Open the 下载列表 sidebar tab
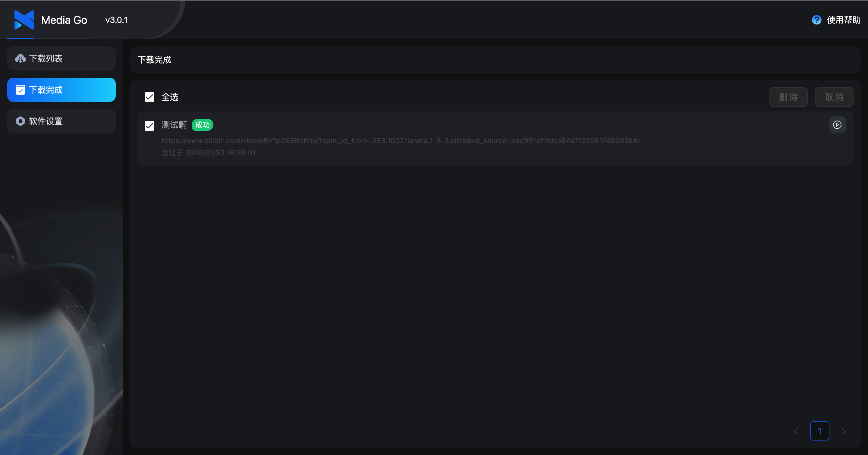Viewport: 868px width, 455px height. (61, 58)
